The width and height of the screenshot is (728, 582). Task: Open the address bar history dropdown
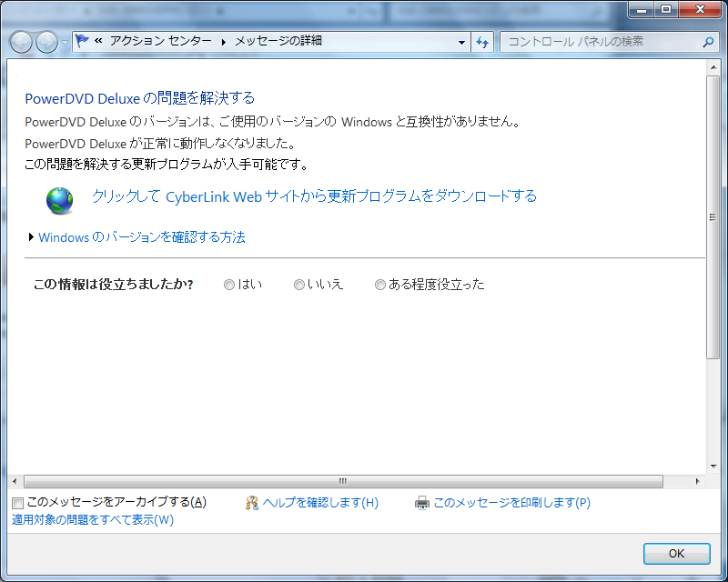(461, 42)
